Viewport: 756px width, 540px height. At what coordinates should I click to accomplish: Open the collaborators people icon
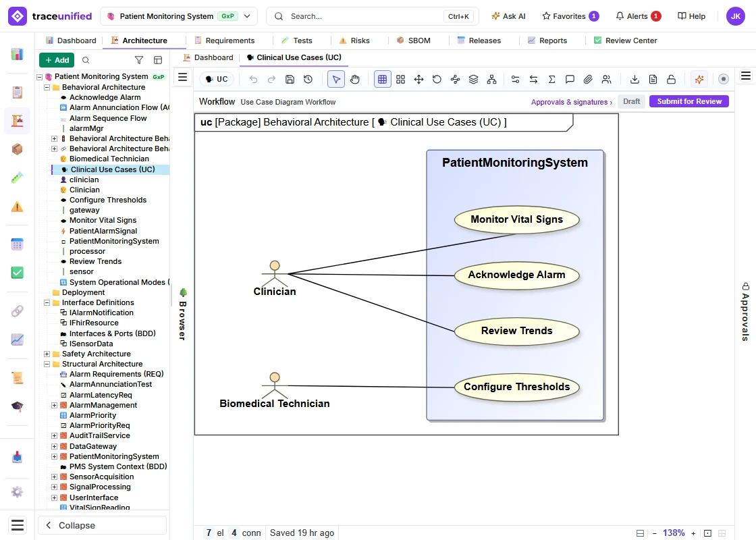(607, 80)
